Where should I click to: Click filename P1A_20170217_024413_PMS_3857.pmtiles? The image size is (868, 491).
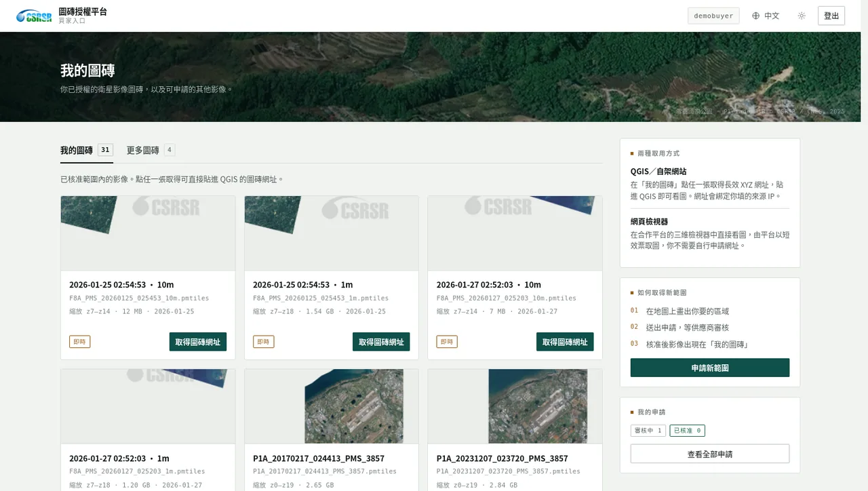325,471
